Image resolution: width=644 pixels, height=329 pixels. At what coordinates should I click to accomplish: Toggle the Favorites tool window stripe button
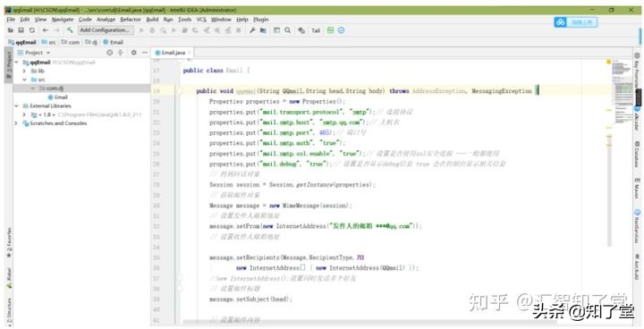(9, 243)
